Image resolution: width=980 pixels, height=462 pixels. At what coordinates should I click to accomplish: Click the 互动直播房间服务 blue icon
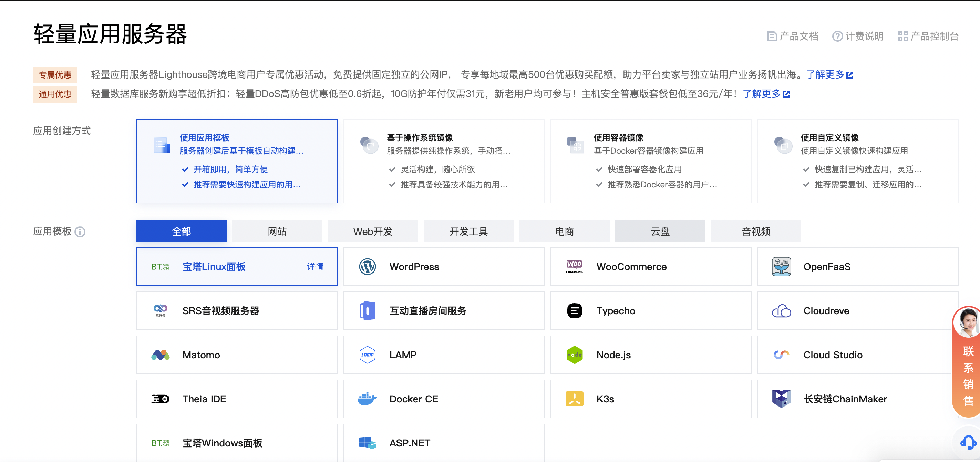pos(367,311)
